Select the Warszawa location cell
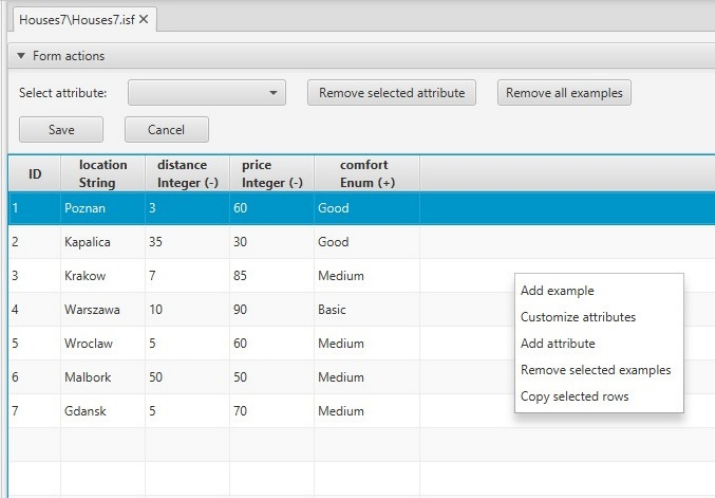Screen dimensions: 715x498 pos(103,309)
